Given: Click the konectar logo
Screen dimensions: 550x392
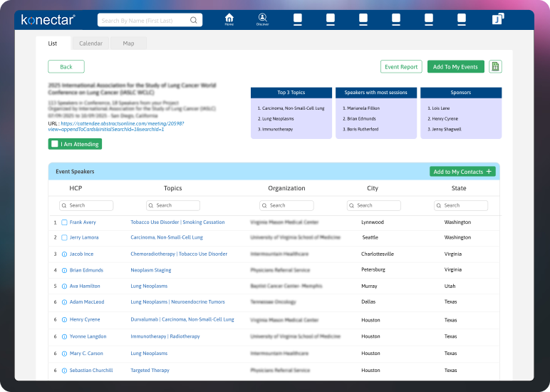Looking at the screenshot, I should (48, 20).
